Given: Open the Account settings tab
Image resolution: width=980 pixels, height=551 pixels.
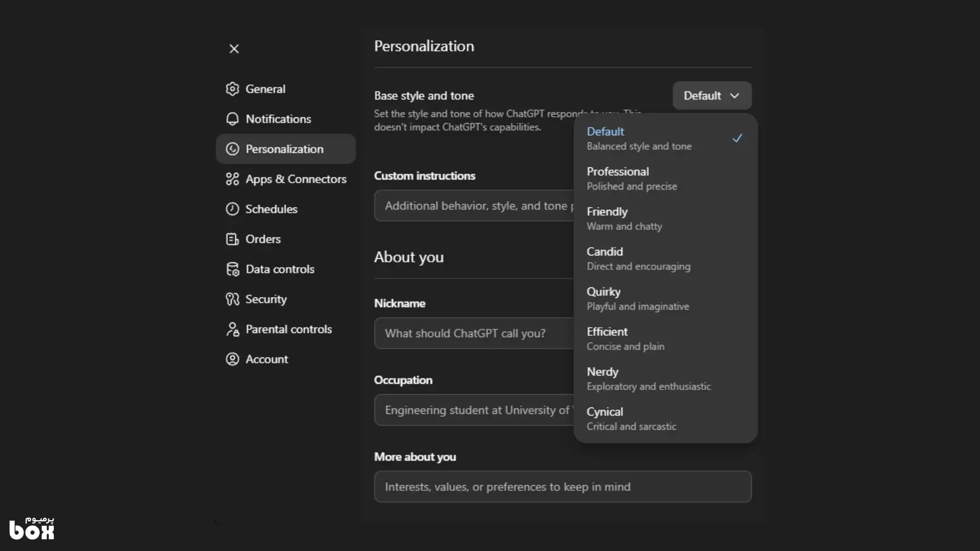Looking at the screenshot, I should tap(267, 359).
